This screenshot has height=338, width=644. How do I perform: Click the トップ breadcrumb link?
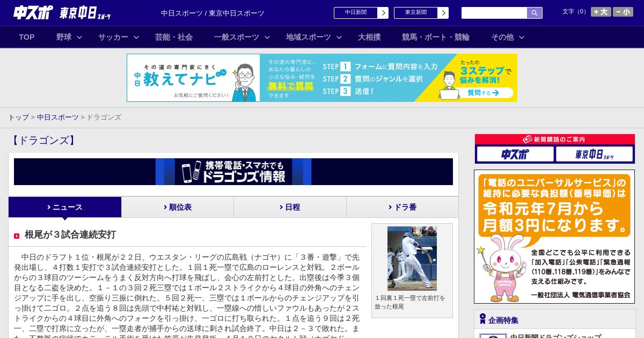(x=18, y=117)
